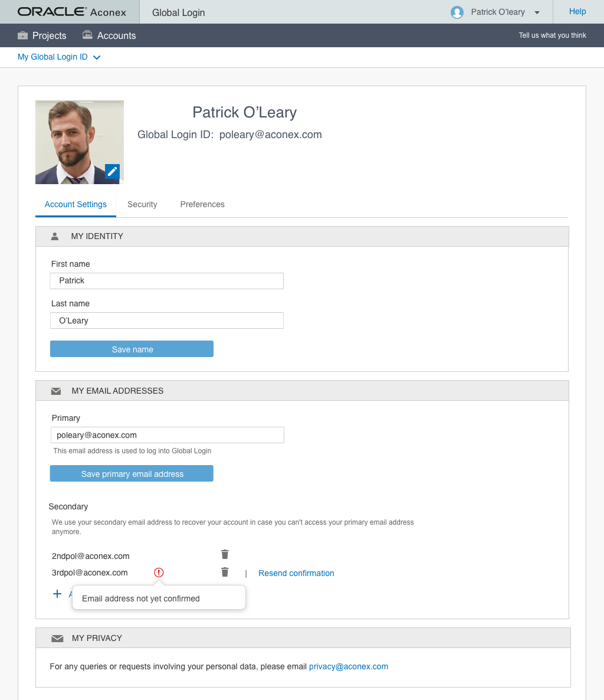Click the Help link in the header
Screen dimensions: 604x700
577,11
